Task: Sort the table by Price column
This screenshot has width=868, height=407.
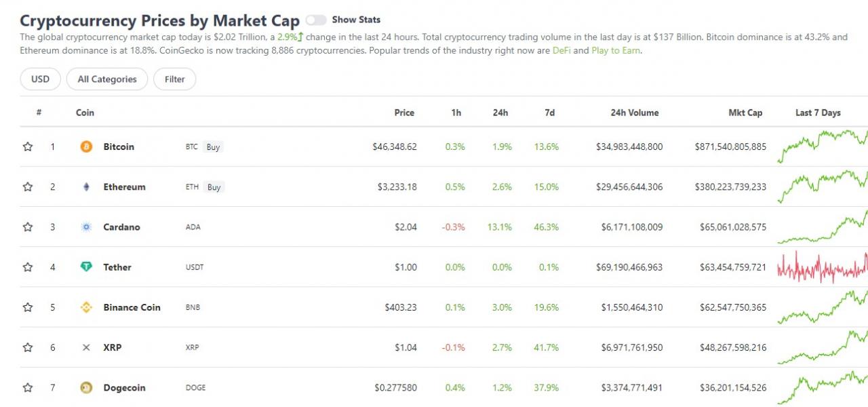Action: 404,113
